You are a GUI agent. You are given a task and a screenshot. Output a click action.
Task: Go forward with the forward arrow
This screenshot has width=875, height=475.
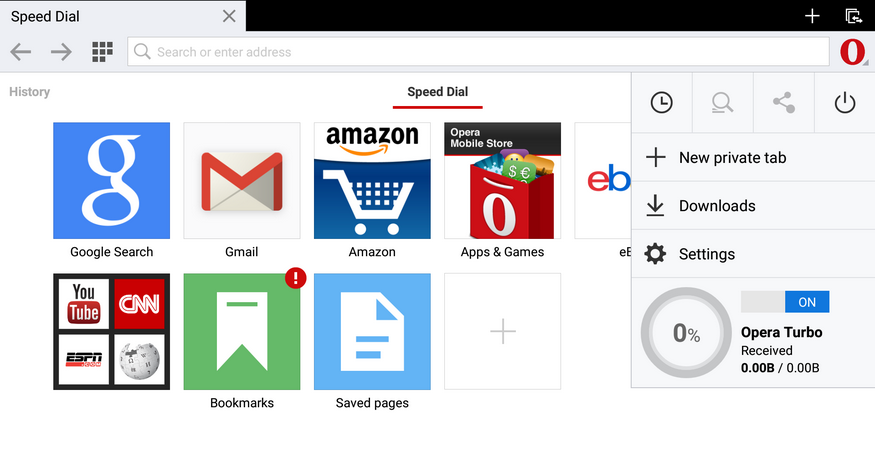click(61, 52)
